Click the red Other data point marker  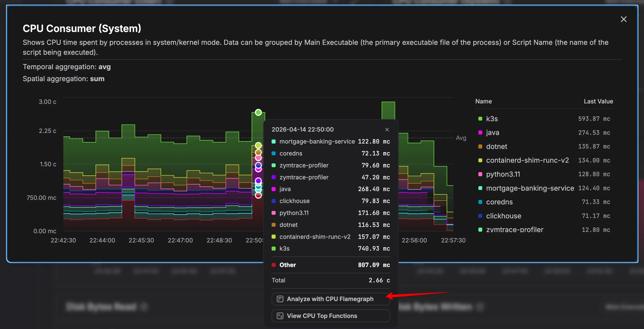tap(258, 195)
